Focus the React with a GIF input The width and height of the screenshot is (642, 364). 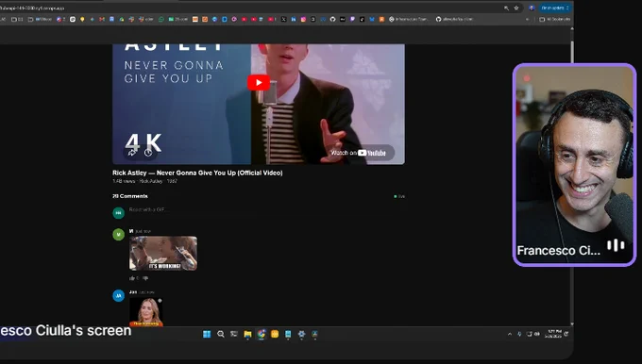coord(266,209)
